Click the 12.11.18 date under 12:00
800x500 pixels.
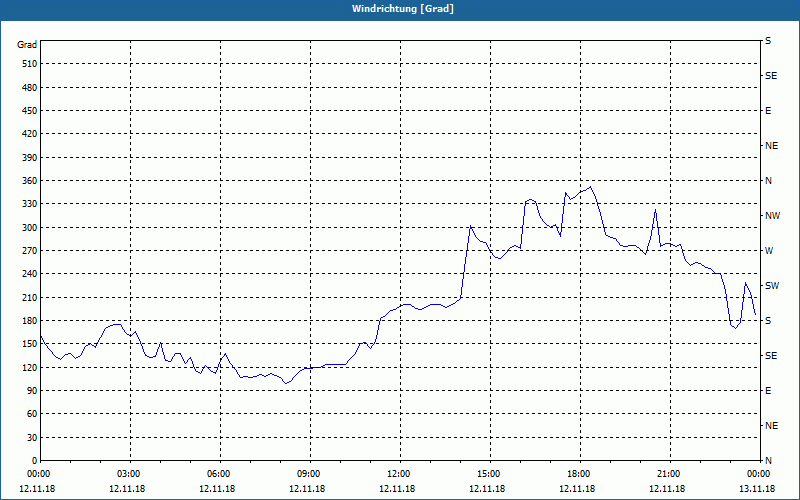click(x=397, y=488)
